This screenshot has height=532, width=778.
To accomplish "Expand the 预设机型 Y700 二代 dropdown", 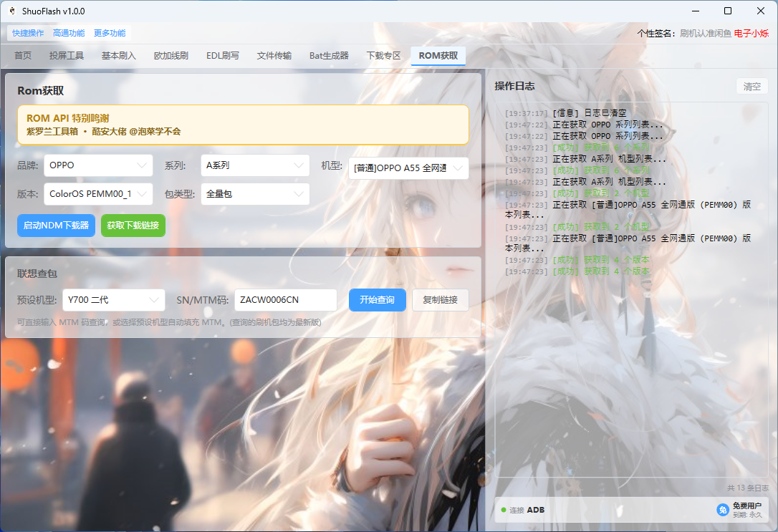I will pos(114,300).
